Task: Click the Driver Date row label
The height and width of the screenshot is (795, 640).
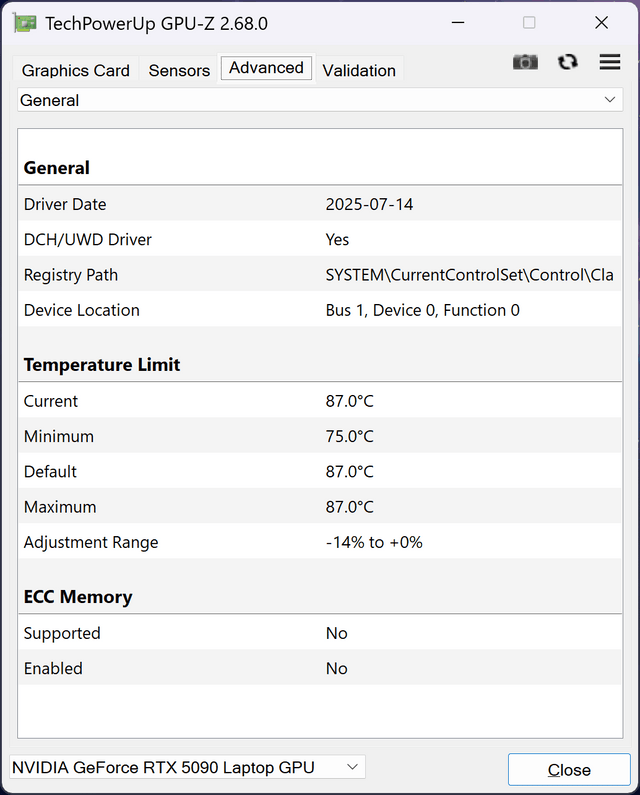Action: click(65, 204)
